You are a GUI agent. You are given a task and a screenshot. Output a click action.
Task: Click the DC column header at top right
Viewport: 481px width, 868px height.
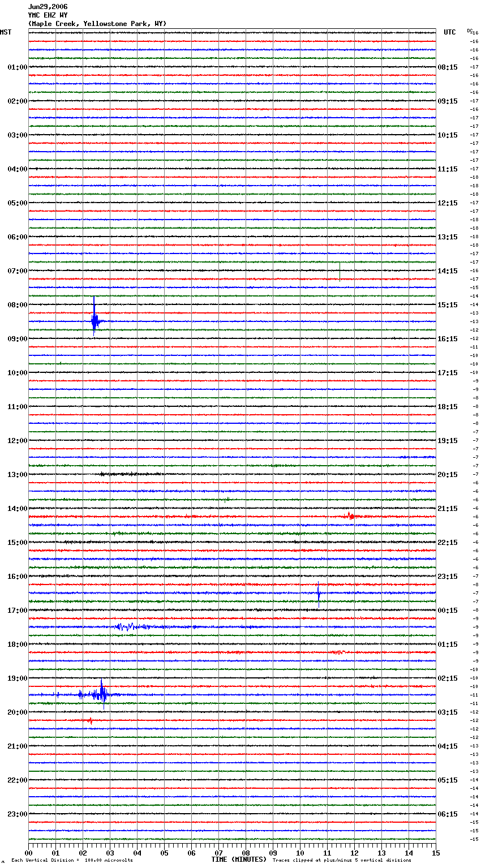coord(470,31)
